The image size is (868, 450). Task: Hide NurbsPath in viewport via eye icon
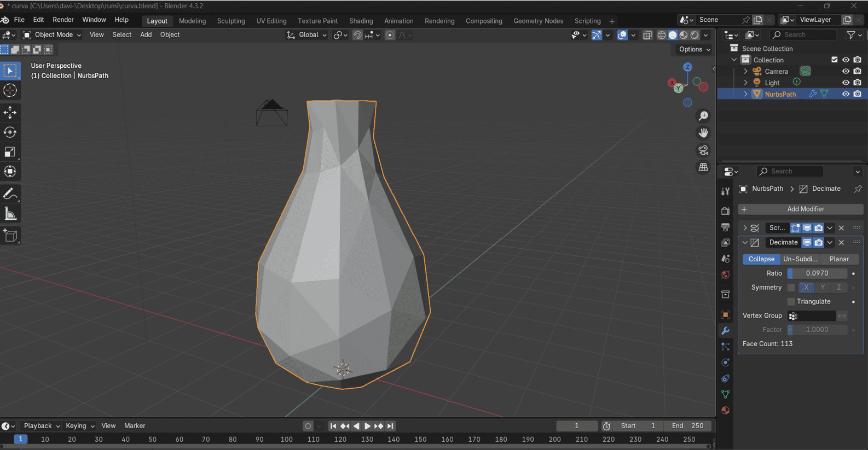tap(846, 94)
